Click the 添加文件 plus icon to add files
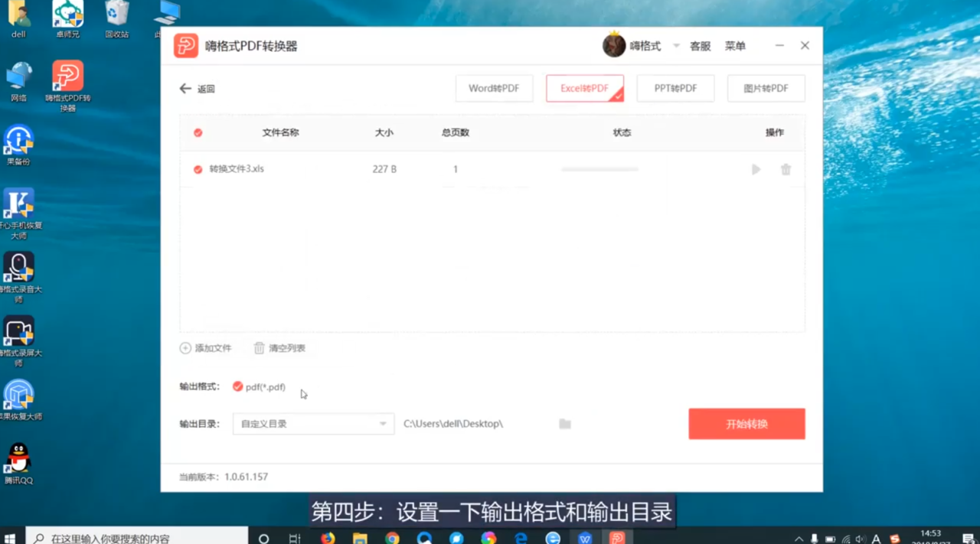 click(x=185, y=347)
